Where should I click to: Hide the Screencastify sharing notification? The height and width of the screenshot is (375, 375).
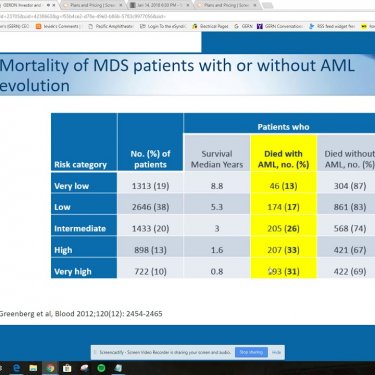276,352
